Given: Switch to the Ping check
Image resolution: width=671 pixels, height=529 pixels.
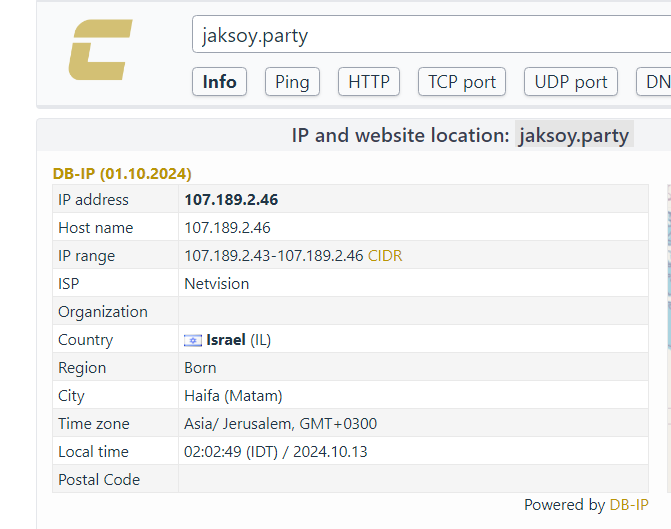Looking at the screenshot, I should pos(292,82).
